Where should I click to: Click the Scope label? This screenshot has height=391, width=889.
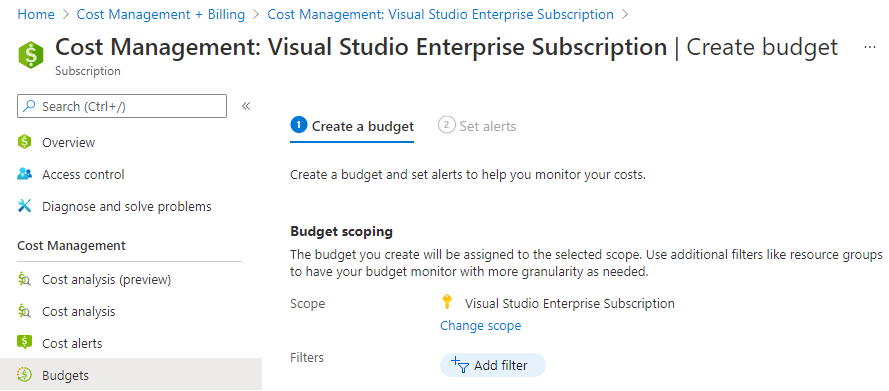point(307,304)
